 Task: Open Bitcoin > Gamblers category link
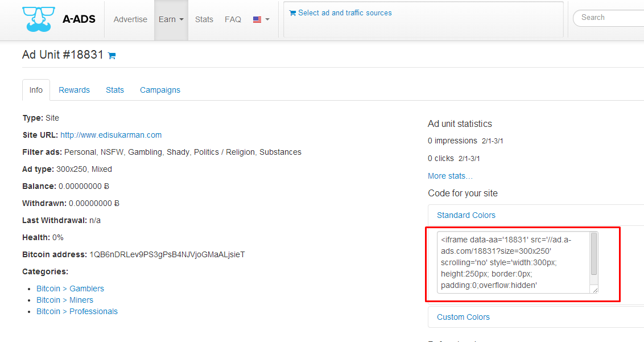pos(70,289)
